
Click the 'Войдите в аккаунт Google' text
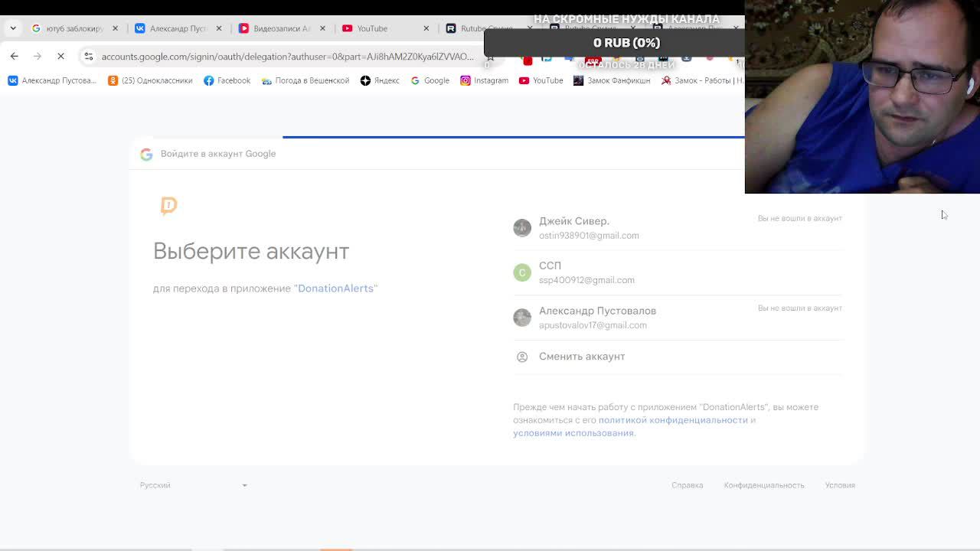point(218,154)
